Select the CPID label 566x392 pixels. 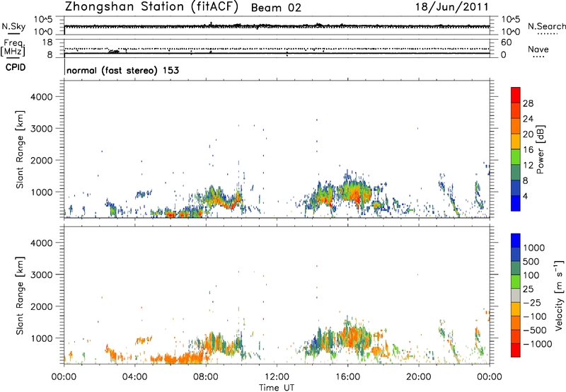[16, 67]
